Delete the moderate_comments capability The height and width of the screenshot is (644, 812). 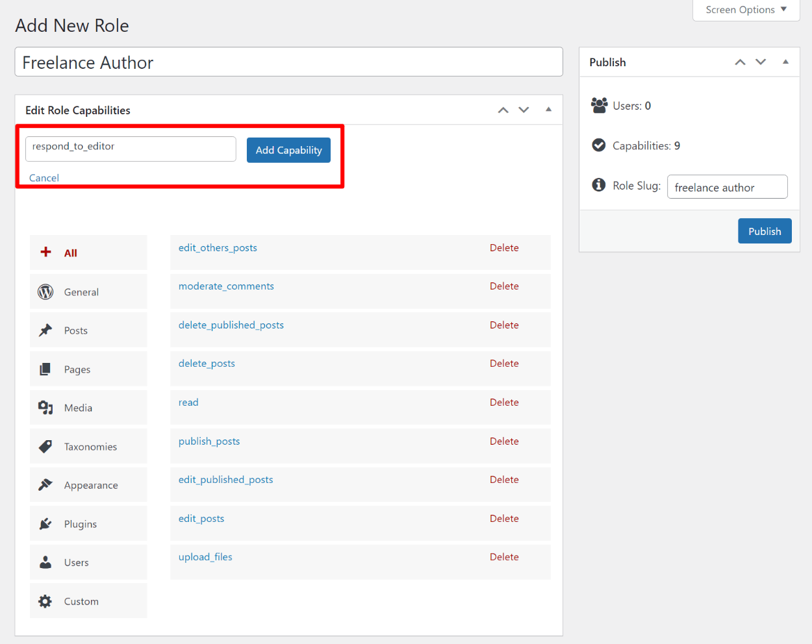tap(504, 286)
